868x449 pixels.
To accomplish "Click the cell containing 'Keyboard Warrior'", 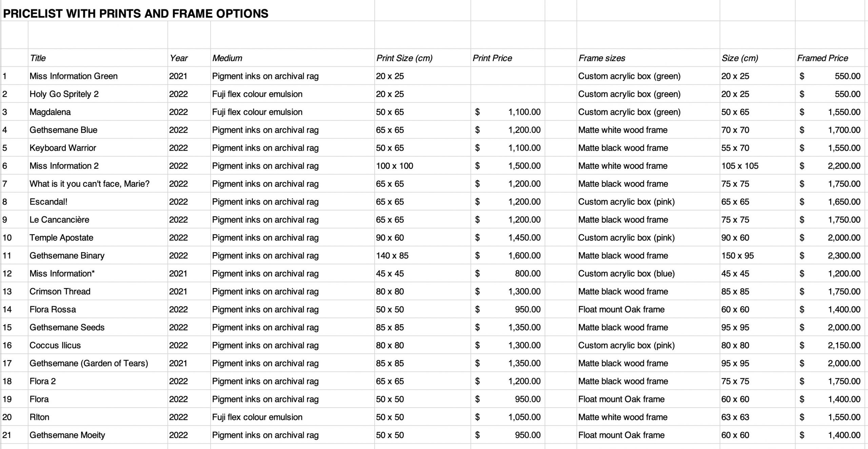I will (x=98, y=148).
